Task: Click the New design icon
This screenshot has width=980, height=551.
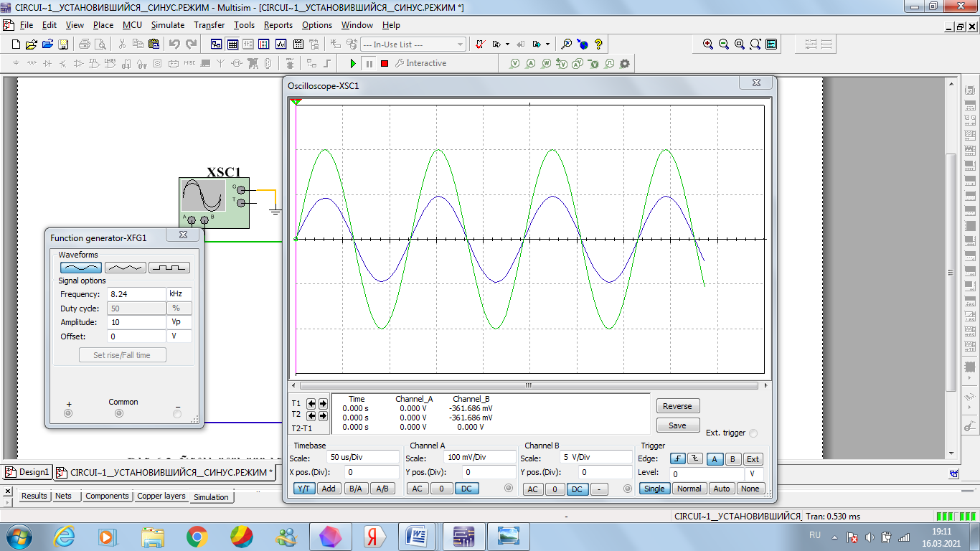Action: coord(14,44)
